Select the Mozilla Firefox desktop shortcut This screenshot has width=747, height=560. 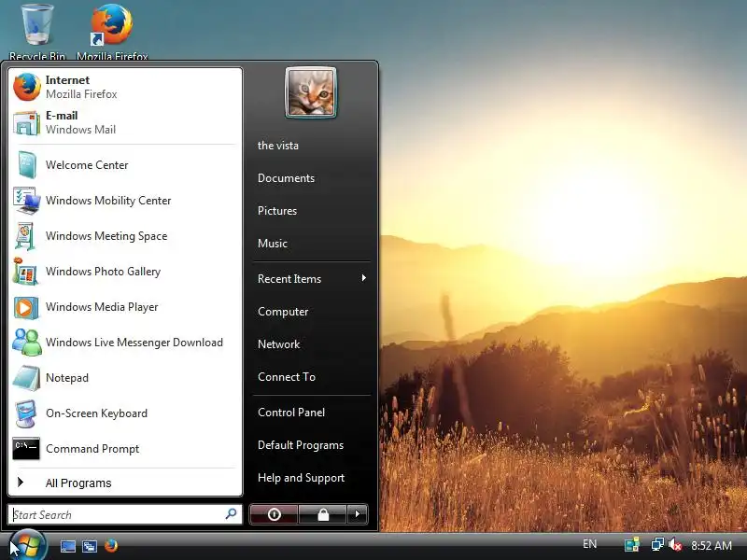(x=112, y=32)
